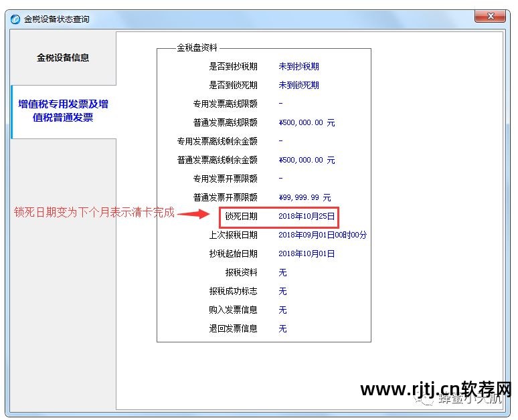Select the 普通发票离线剩余金额 amount ¥500,000.00 元

307,160
